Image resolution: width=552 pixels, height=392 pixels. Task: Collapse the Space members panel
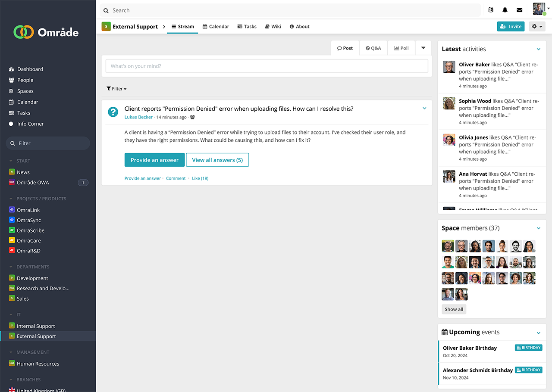pyautogui.click(x=538, y=228)
